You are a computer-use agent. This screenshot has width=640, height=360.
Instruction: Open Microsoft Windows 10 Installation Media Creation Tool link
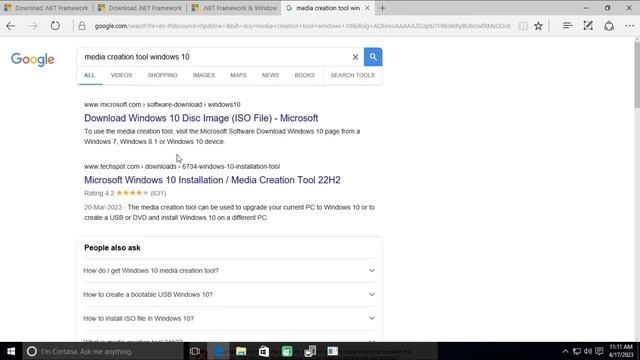click(x=212, y=180)
